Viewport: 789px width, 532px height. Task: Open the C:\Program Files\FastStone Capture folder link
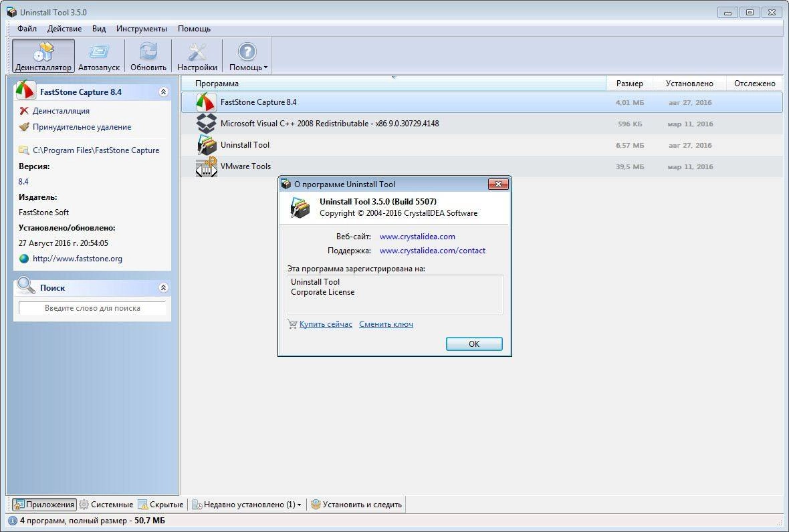pos(96,150)
